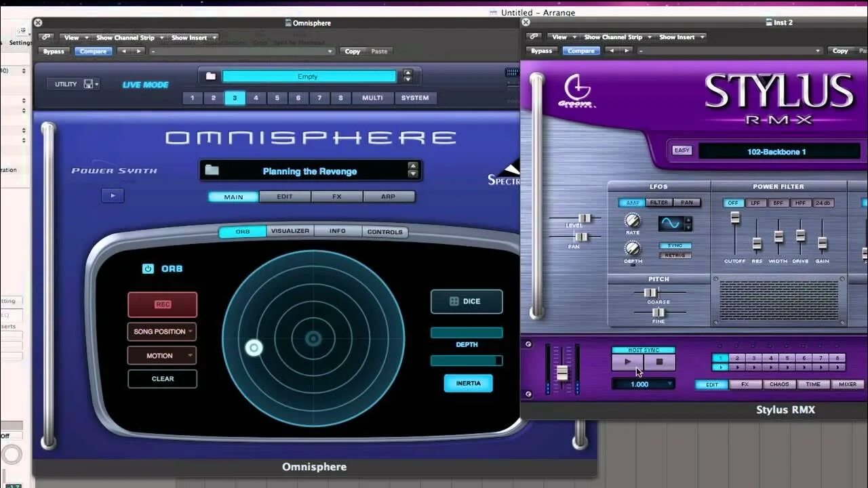Enable Bypass in Inst 2 window

coord(541,51)
